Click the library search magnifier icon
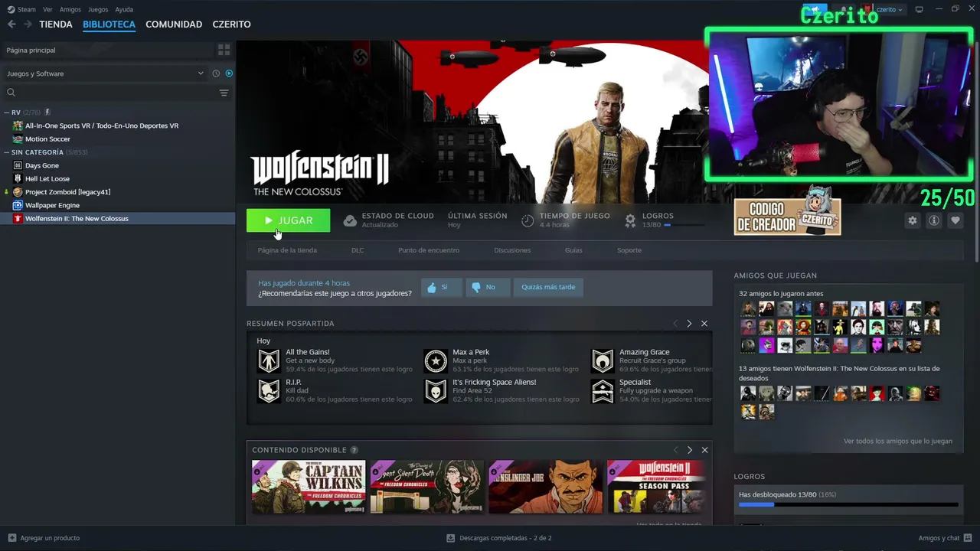Image resolution: width=980 pixels, height=551 pixels. click(11, 93)
